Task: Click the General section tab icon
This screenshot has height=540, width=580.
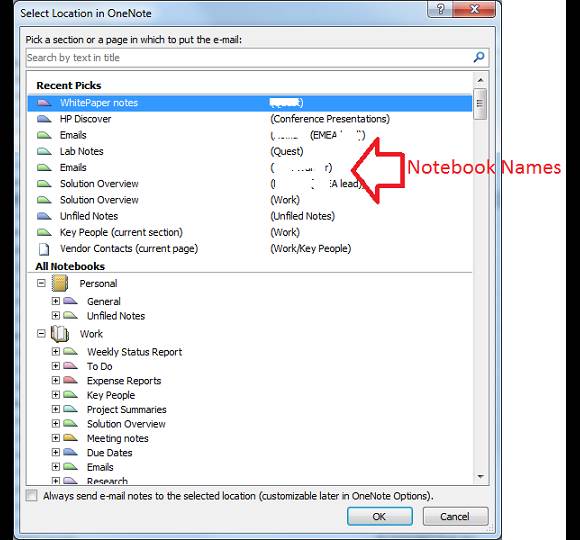Action: click(70, 301)
